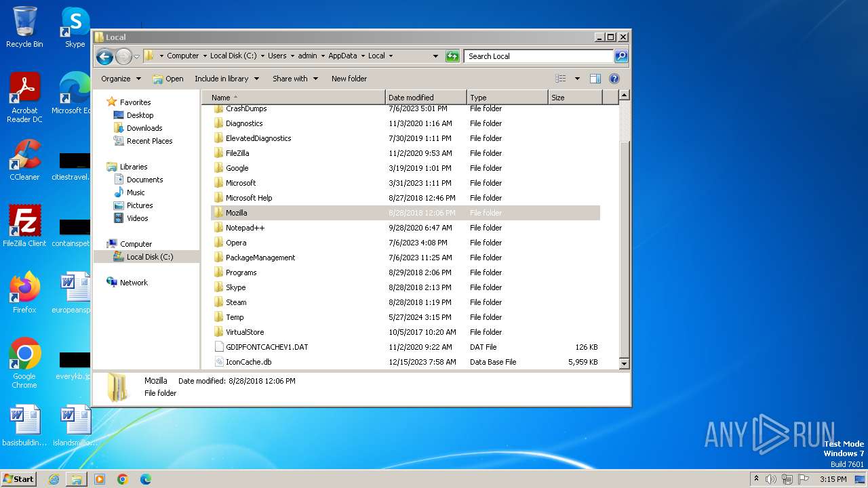
Task: Sort by the Type column header
Action: [507, 98]
